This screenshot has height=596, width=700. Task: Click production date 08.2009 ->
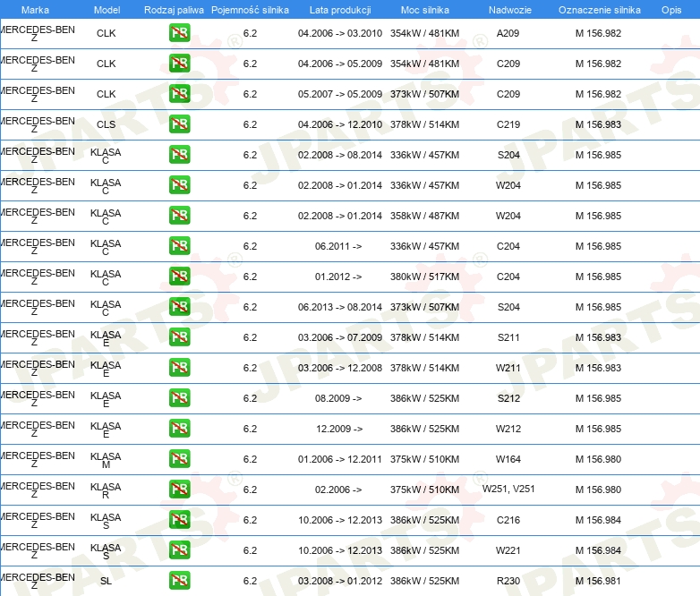338,398
